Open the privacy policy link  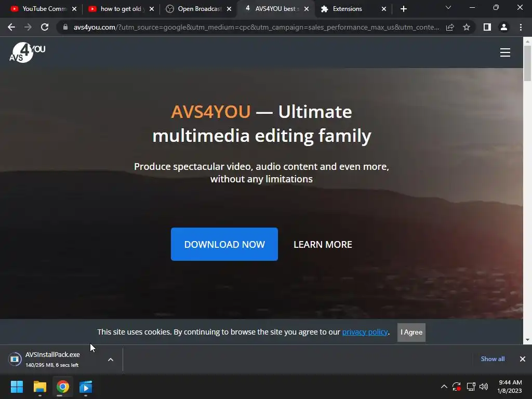[365, 332]
